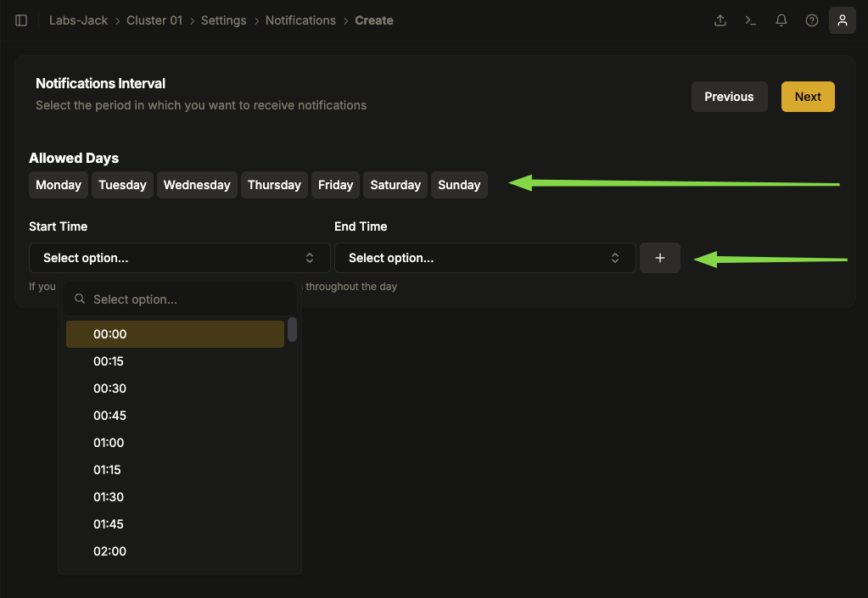This screenshot has width=868, height=598.
Task: Open the End Time dropdown
Action: [485, 258]
